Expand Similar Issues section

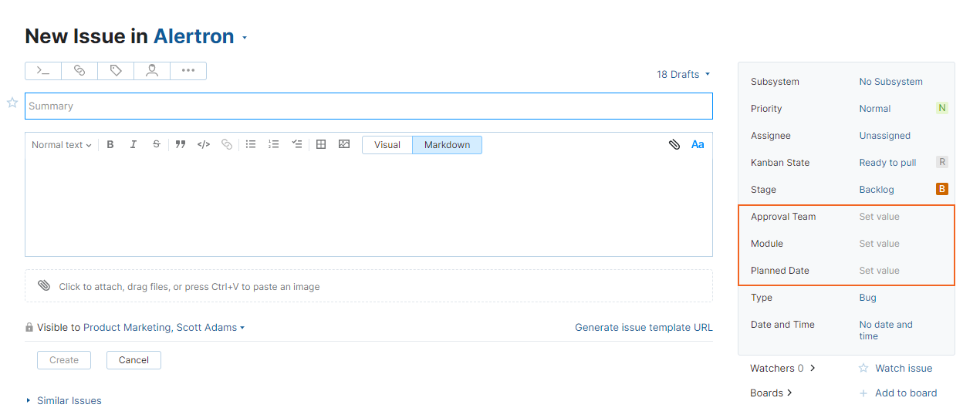pyautogui.click(x=64, y=401)
